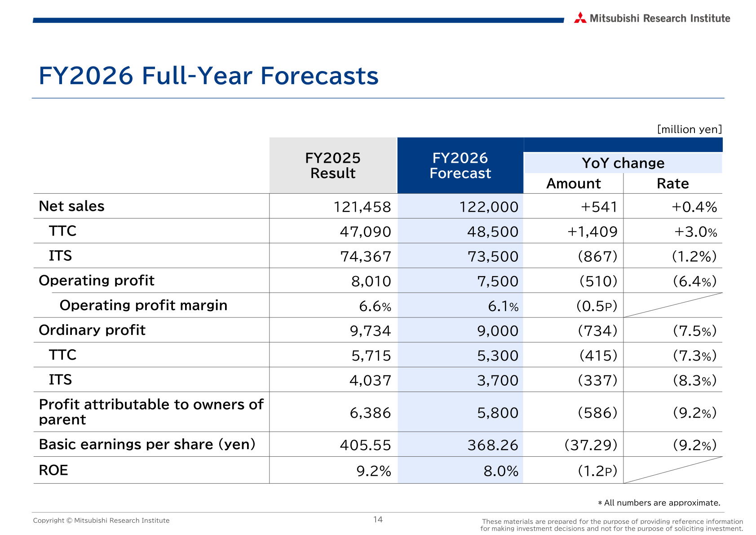Click the Net sales forecast 122,000

(489, 207)
